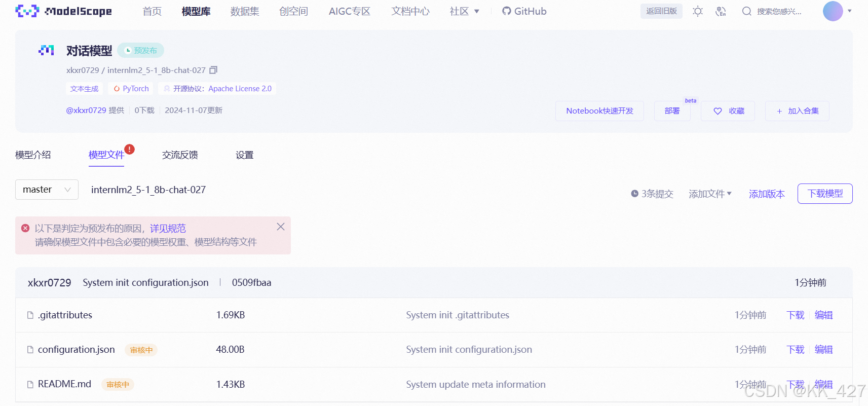
Task: Edit configuration.json via 编辑
Action: click(823, 350)
